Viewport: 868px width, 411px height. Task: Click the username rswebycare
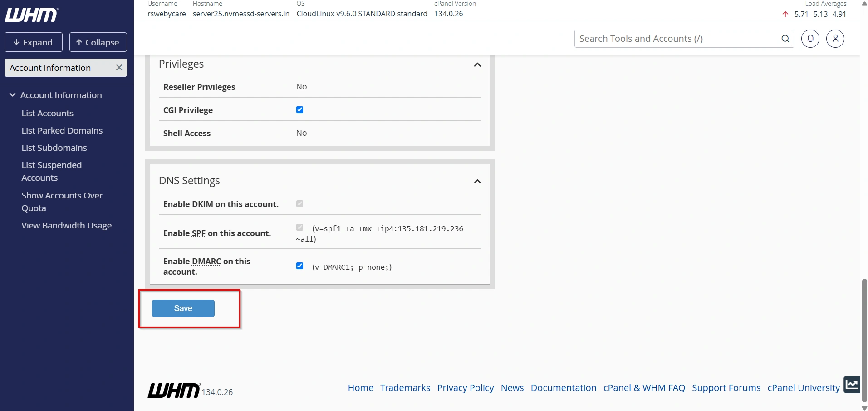pyautogui.click(x=167, y=14)
